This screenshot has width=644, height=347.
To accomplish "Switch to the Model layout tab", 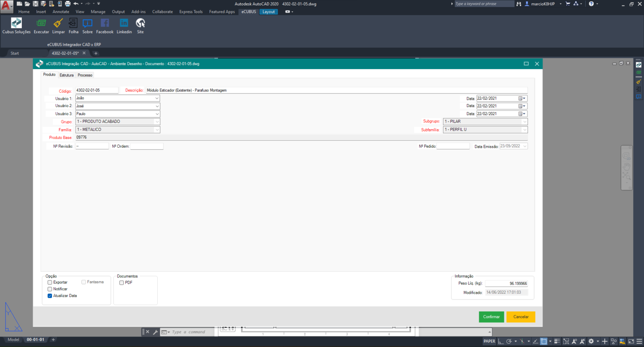I will 13,340.
